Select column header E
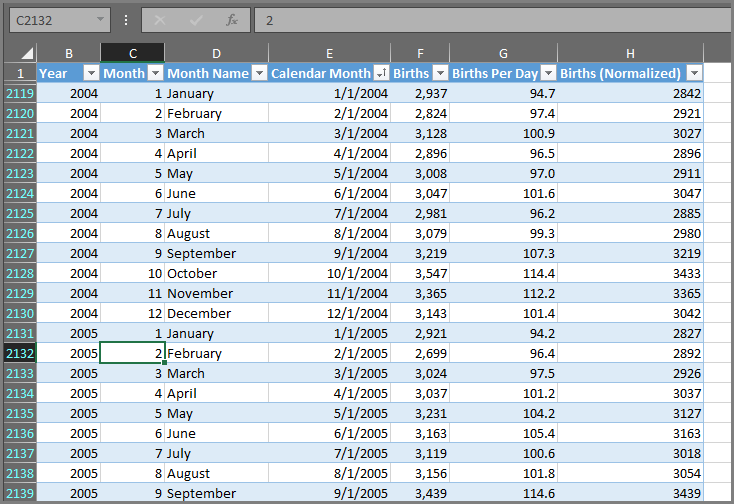This screenshot has height=504, width=734. [329, 53]
